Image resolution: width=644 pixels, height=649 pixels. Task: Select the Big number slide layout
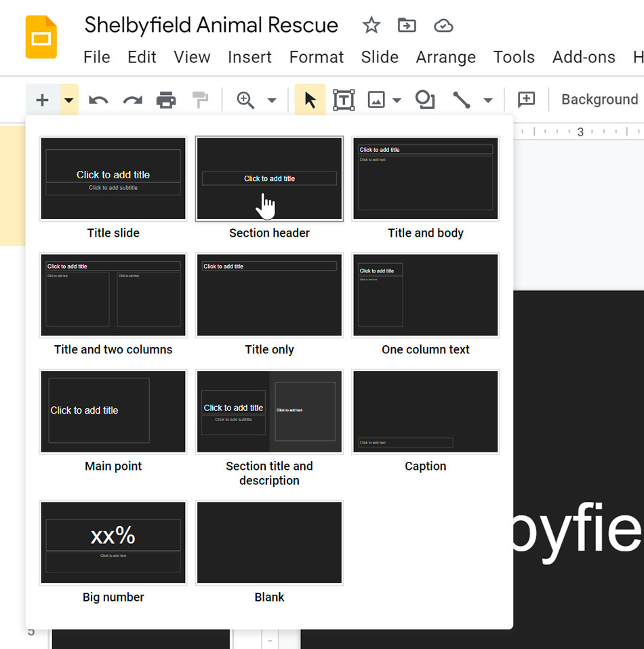click(113, 543)
